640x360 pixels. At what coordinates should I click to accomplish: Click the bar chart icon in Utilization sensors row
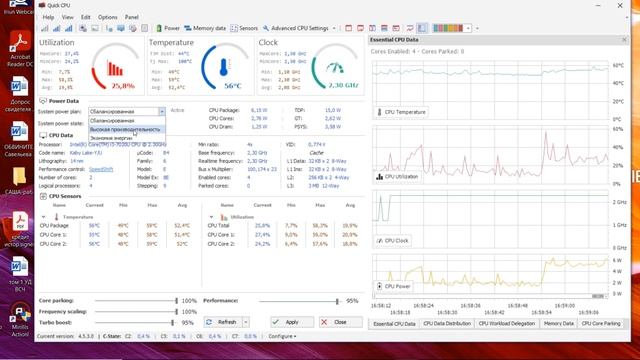click(x=224, y=217)
